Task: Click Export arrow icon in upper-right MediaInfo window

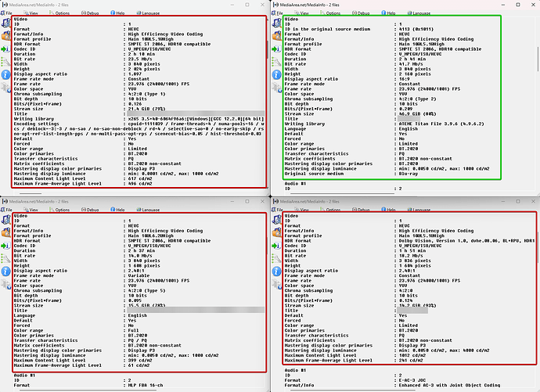Action: (x=276, y=49)
